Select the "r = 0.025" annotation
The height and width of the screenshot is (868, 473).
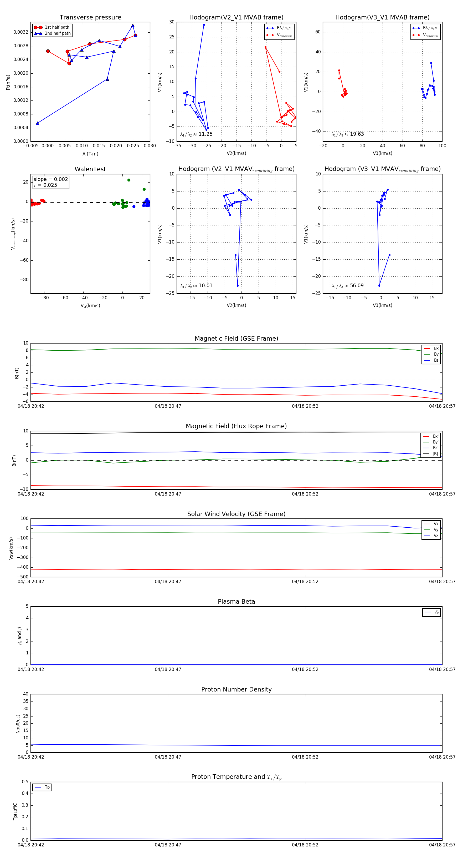pos(45,185)
